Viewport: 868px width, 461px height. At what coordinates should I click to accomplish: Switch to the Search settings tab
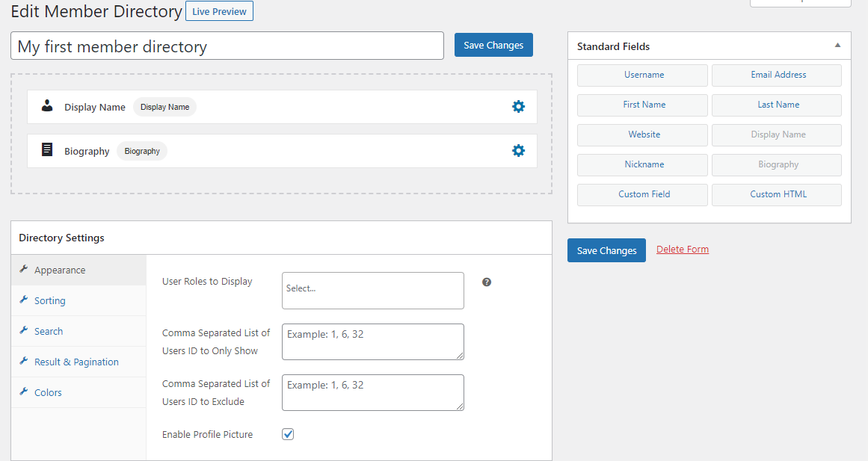tap(79, 331)
